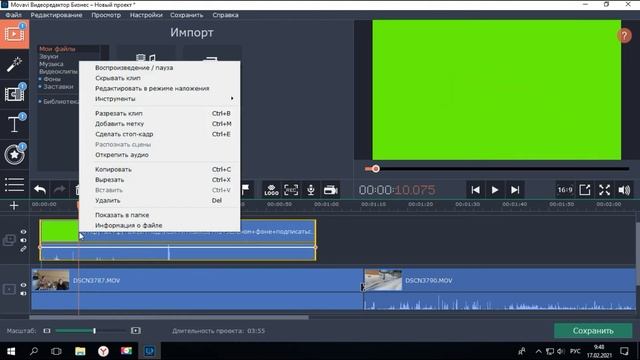640x360 pixels.
Task: Open the Просмотр menu
Action: pyautogui.click(x=106, y=15)
